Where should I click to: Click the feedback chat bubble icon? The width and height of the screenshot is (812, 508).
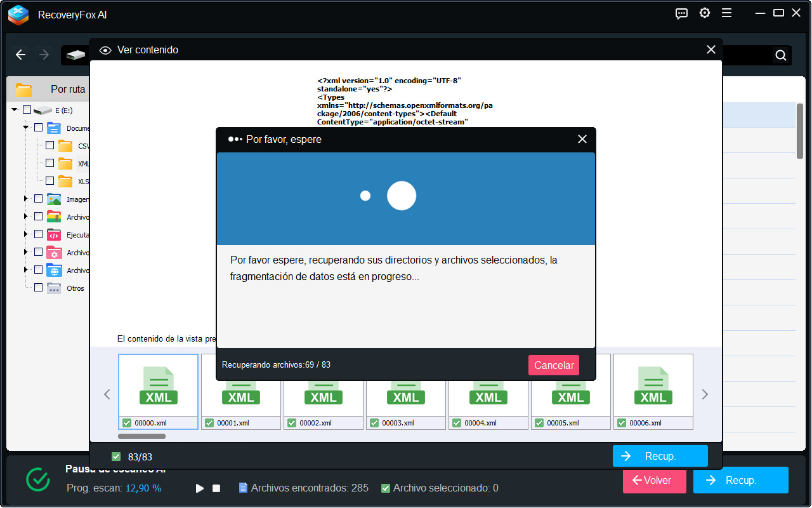681,13
